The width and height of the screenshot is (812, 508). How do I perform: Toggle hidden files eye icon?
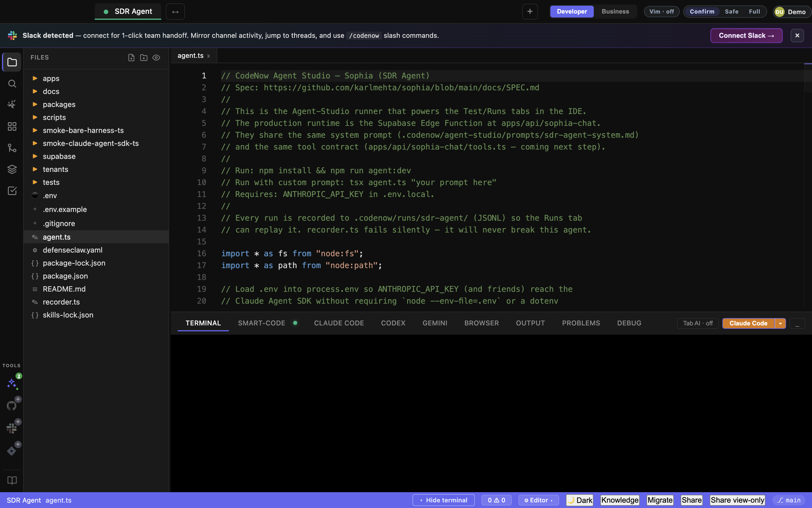click(x=156, y=58)
